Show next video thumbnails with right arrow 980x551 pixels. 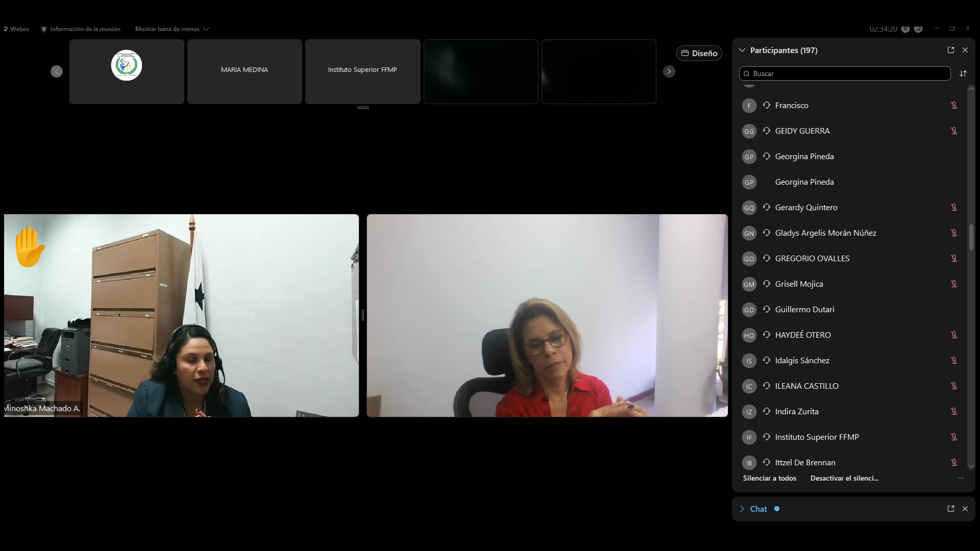point(669,71)
